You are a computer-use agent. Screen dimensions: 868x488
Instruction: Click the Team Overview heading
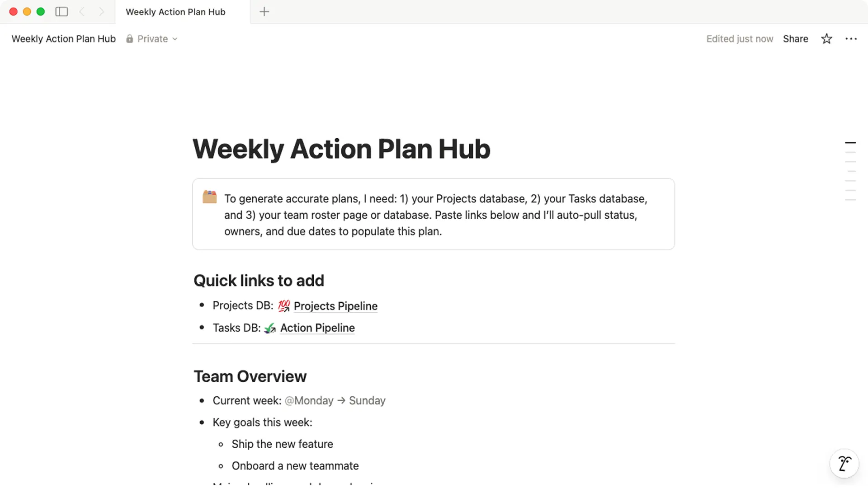coord(250,376)
